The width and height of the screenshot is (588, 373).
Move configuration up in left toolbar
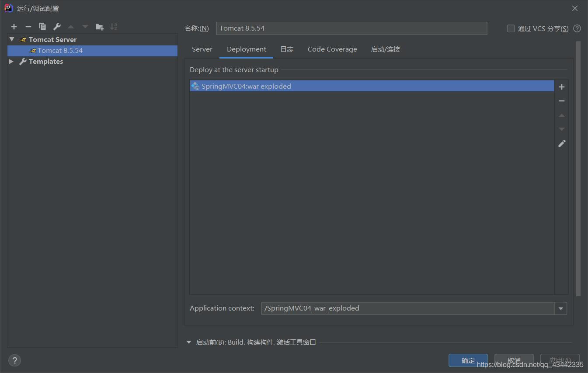point(71,27)
